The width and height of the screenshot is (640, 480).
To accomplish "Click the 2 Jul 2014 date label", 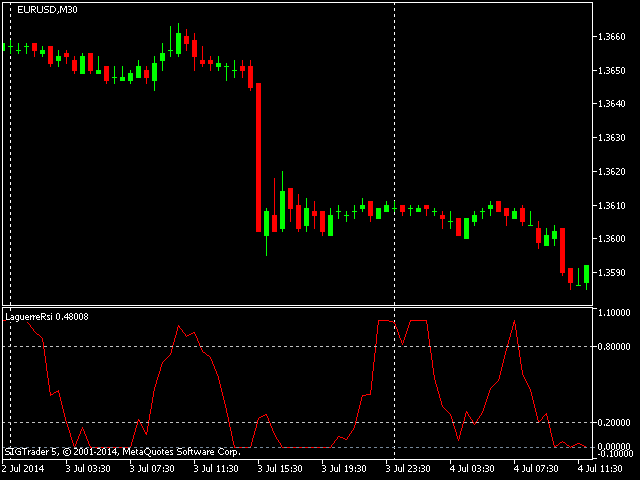I will 23,469.
